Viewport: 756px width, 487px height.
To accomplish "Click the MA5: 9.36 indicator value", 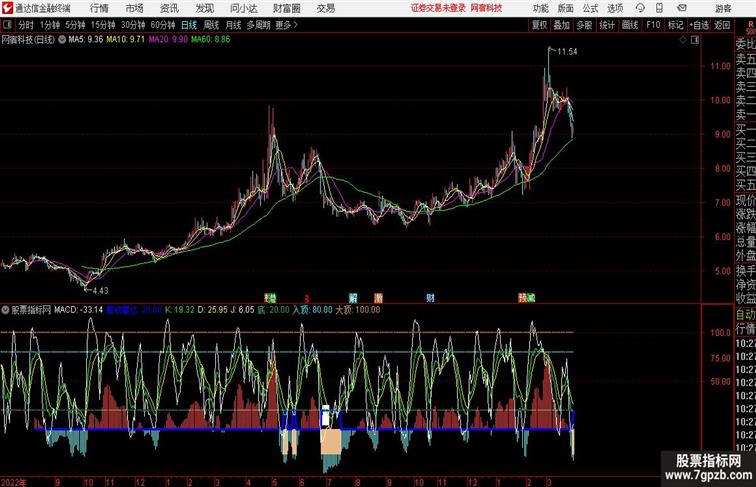I will point(86,40).
